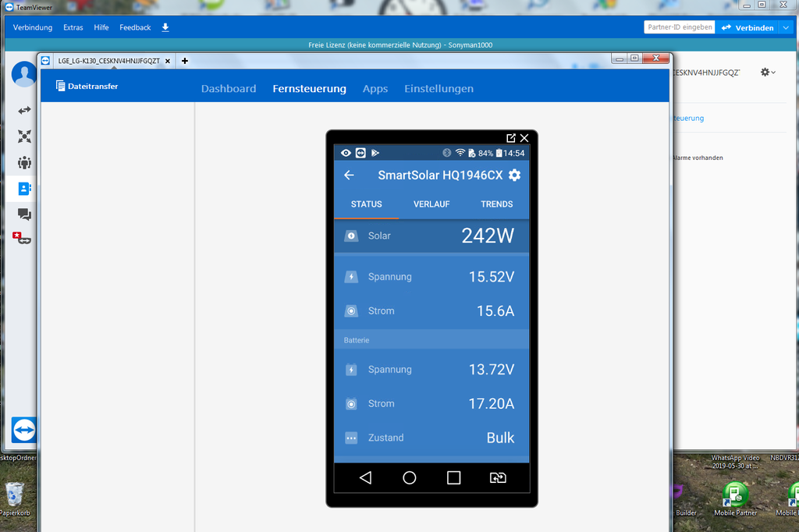Select the remote control arrows sidebar icon
Image resolution: width=799 pixels, height=532 pixels.
point(24,110)
